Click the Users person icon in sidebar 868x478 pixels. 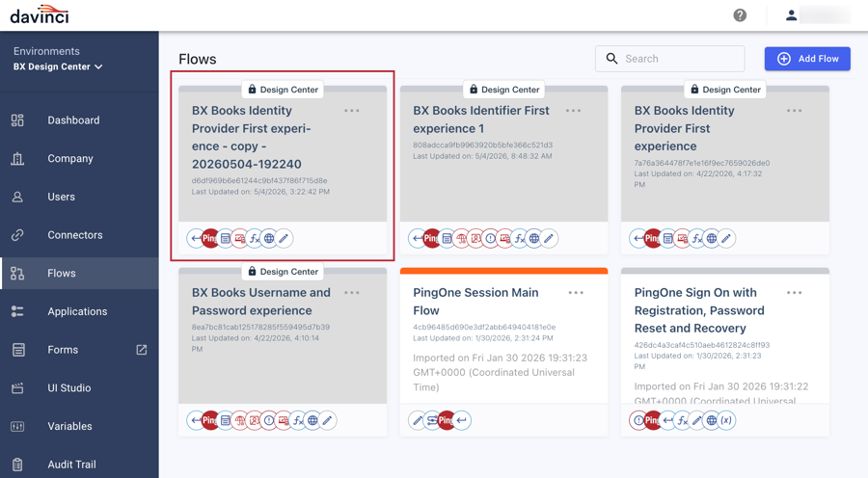[17, 197]
